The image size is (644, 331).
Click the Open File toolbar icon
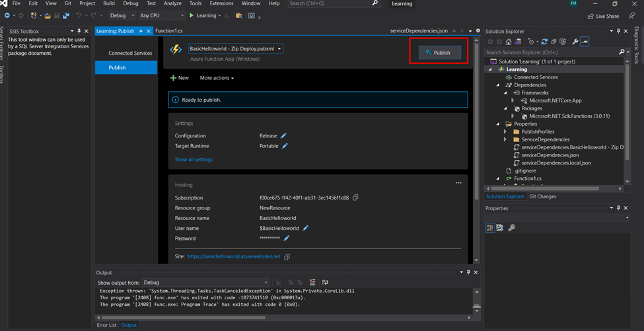tap(48, 16)
